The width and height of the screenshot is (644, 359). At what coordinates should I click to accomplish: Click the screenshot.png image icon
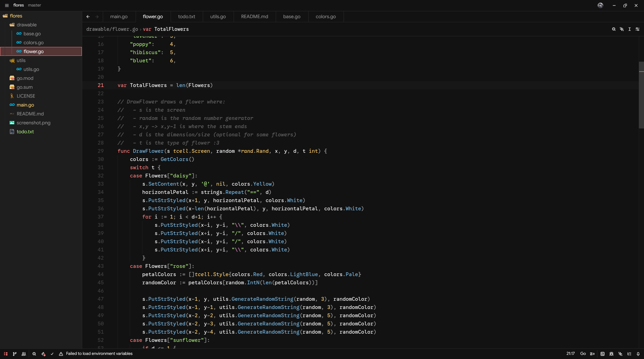pos(12,123)
